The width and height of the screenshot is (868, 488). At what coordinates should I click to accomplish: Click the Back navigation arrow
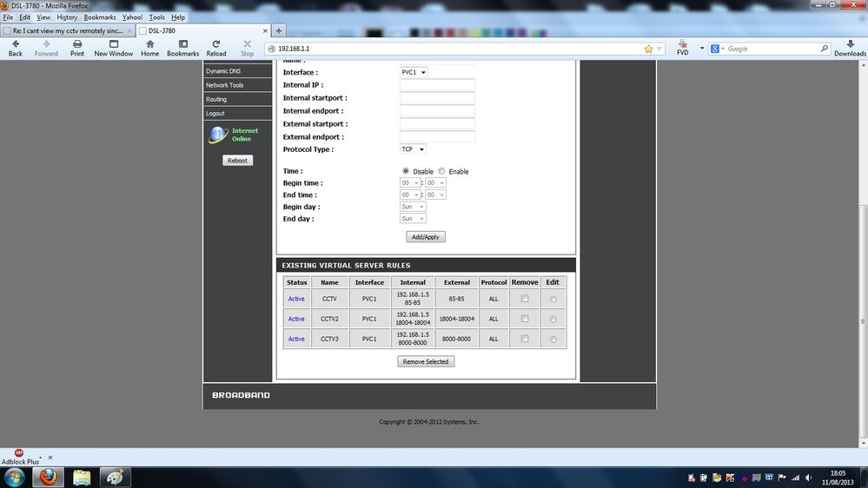16,44
